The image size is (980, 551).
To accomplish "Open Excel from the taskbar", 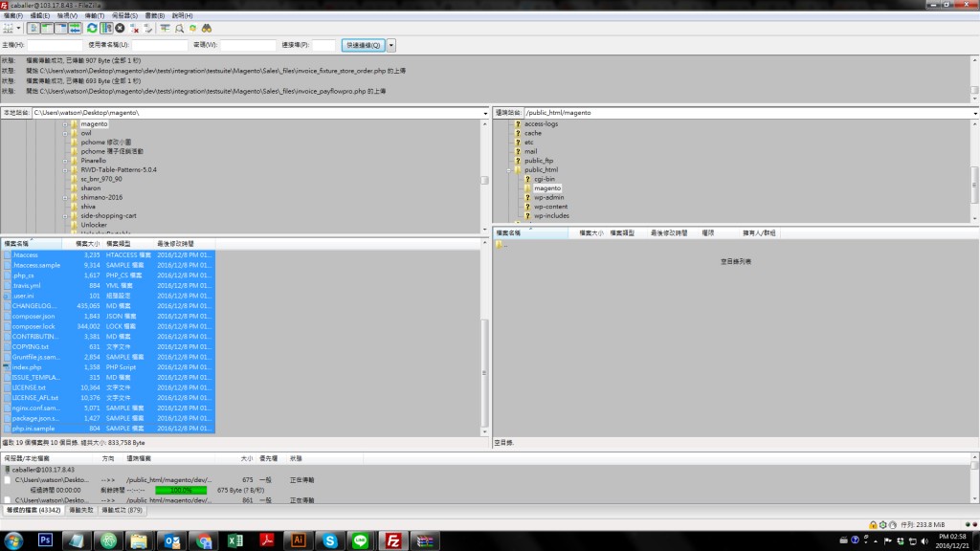I will pyautogui.click(x=235, y=540).
